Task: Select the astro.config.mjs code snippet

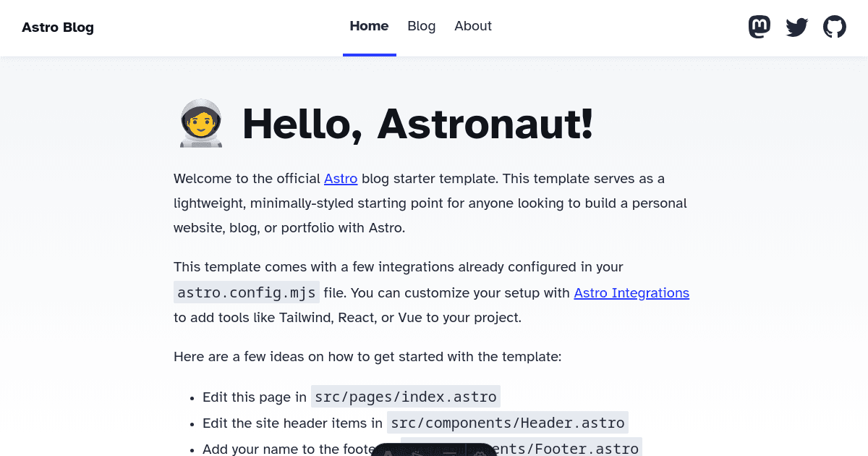Action: [246, 292]
